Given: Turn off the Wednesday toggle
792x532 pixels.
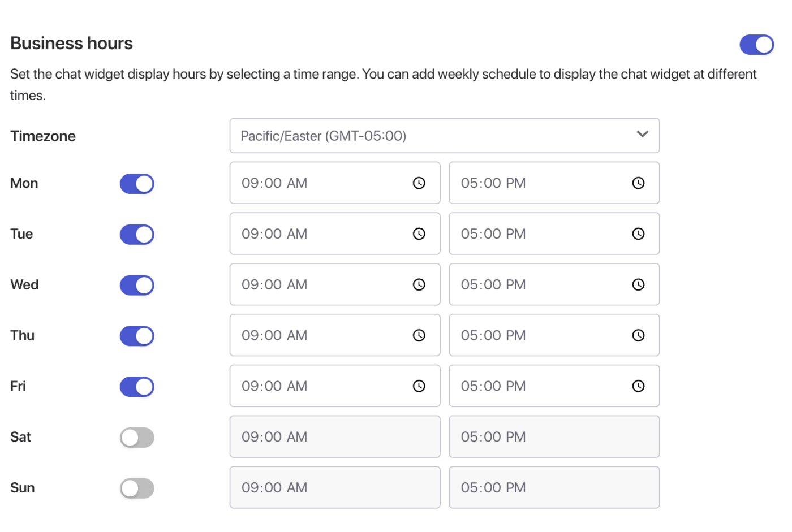Looking at the screenshot, I should (x=137, y=286).
